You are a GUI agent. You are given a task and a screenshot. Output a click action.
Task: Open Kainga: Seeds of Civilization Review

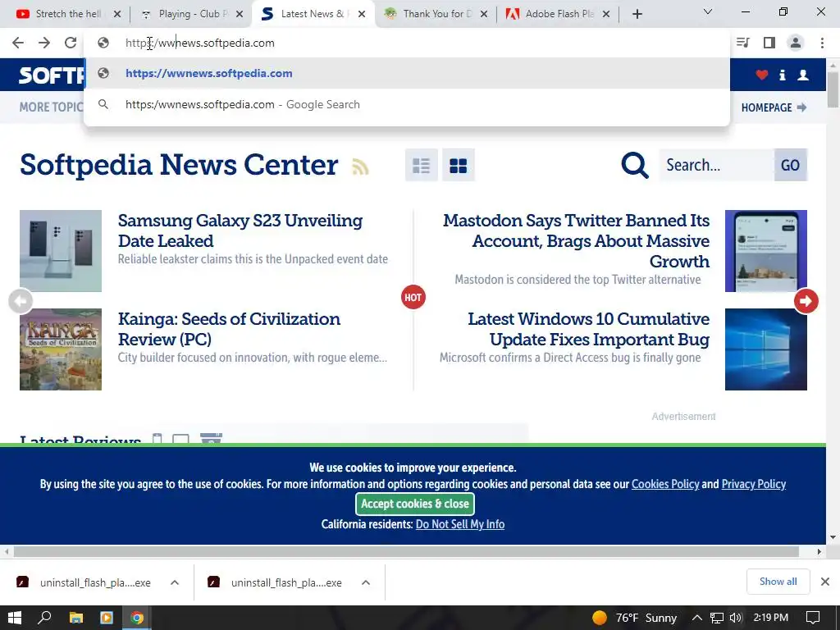(x=229, y=329)
